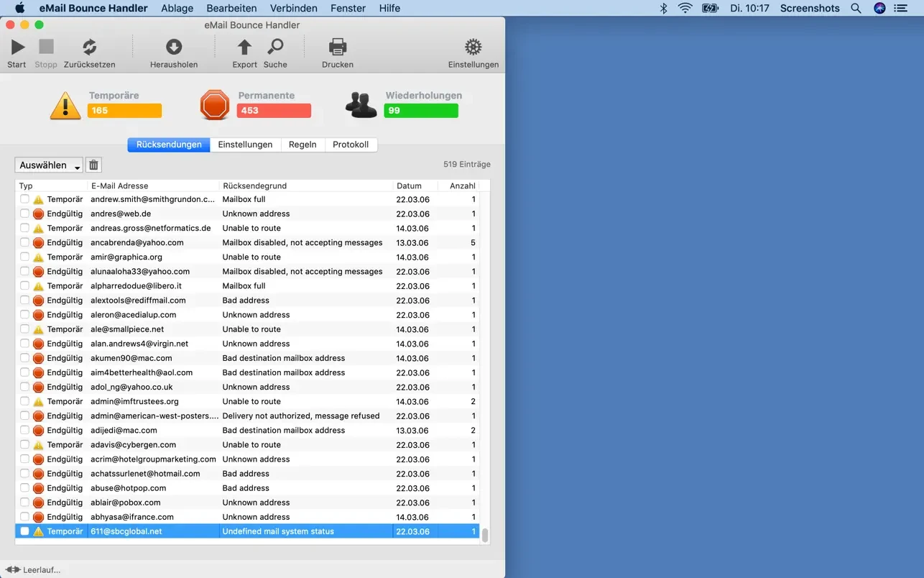Click the red Permanente 453 bar
Screen dimensions: 924x578
[x=274, y=111]
